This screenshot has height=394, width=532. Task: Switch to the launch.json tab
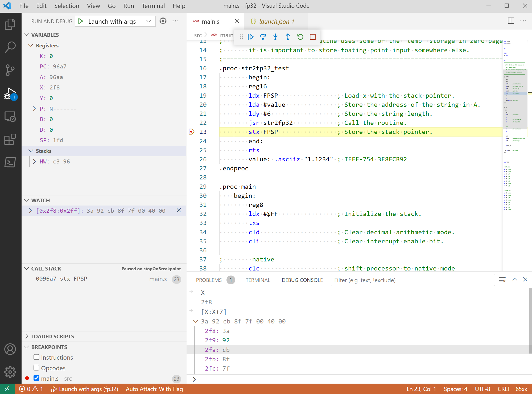tap(274, 21)
